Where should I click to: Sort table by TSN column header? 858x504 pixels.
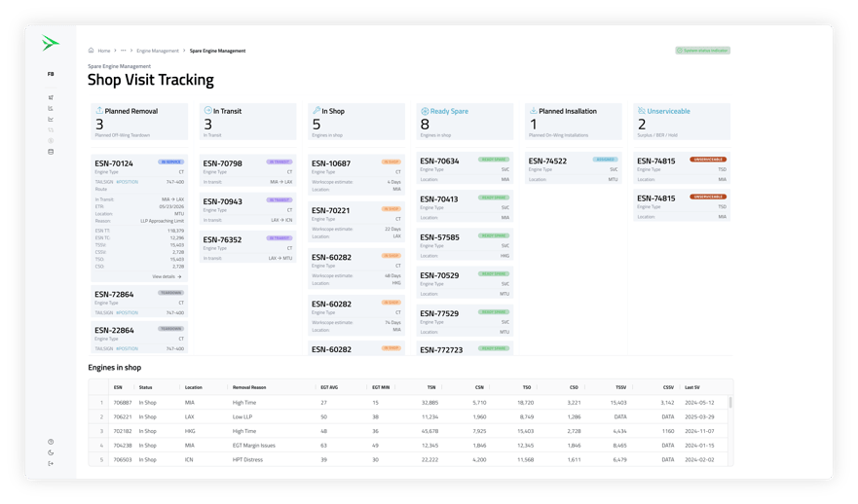431,387
